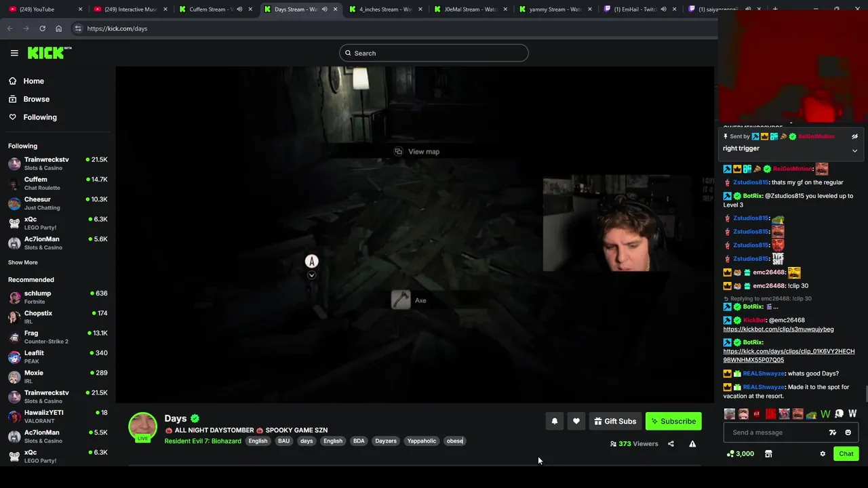The width and height of the screenshot is (868, 488).
Task: Mute the Cuffem Stream tab audio
Action: point(239,9)
